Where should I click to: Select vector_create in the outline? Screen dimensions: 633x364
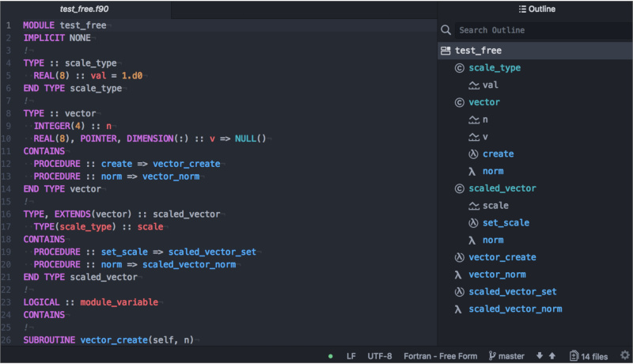pyautogui.click(x=502, y=257)
